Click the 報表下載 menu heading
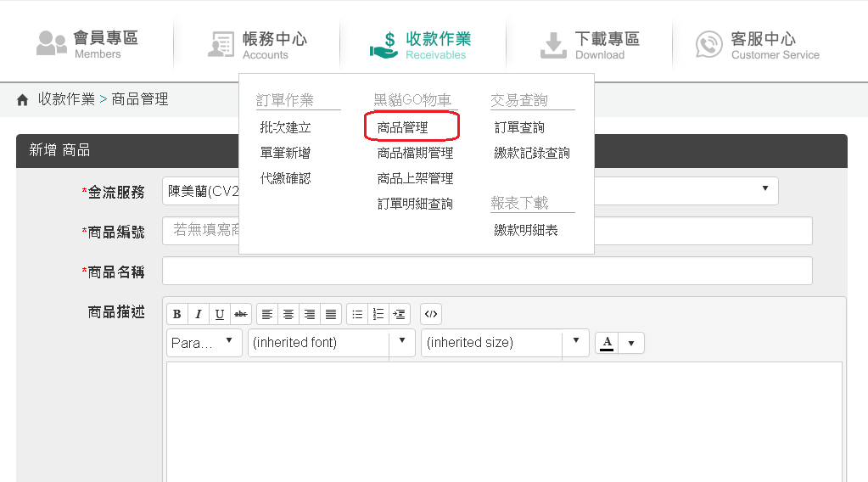Image resolution: width=868 pixels, height=482 pixels. [519, 203]
